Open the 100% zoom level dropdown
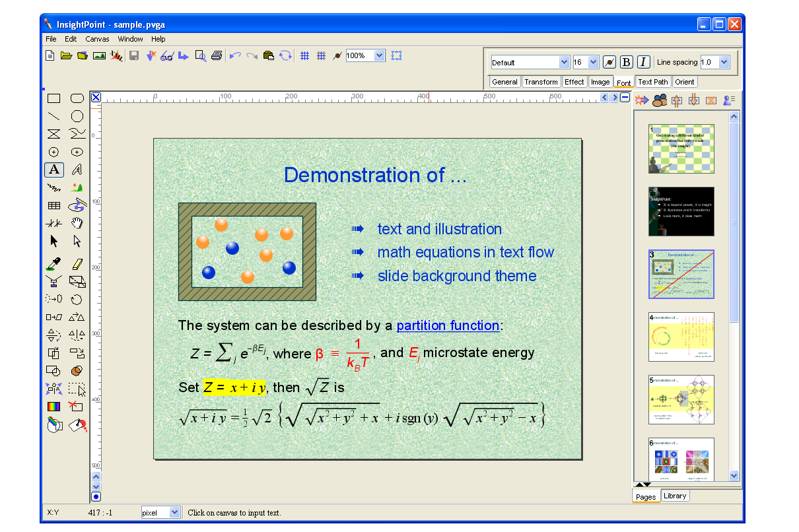 [379, 56]
